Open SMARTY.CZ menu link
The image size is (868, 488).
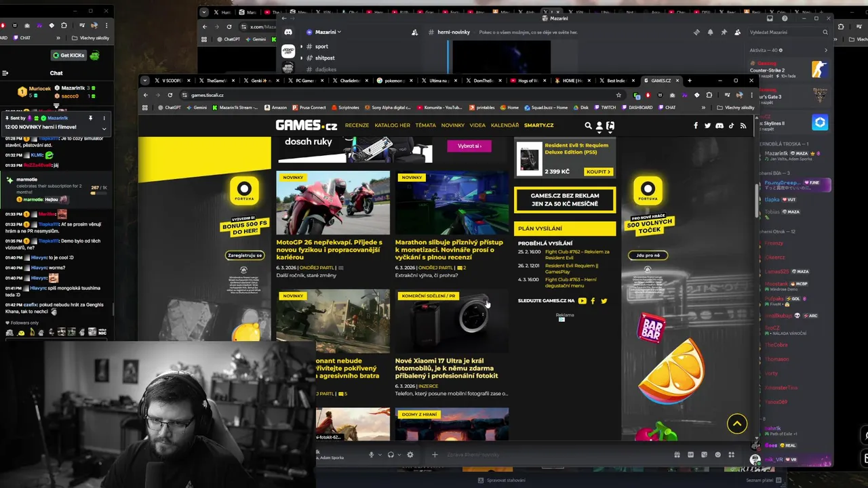point(538,125)
